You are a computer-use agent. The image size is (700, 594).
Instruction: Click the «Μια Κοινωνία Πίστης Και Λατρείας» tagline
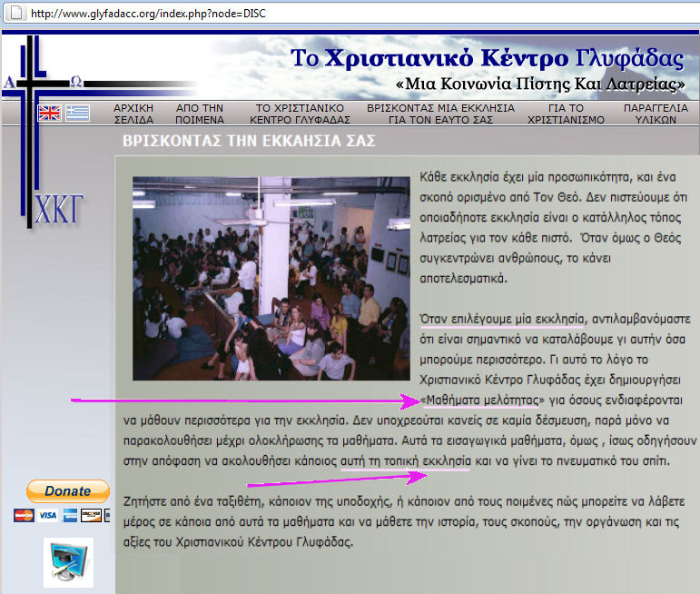tap(540, 84)
